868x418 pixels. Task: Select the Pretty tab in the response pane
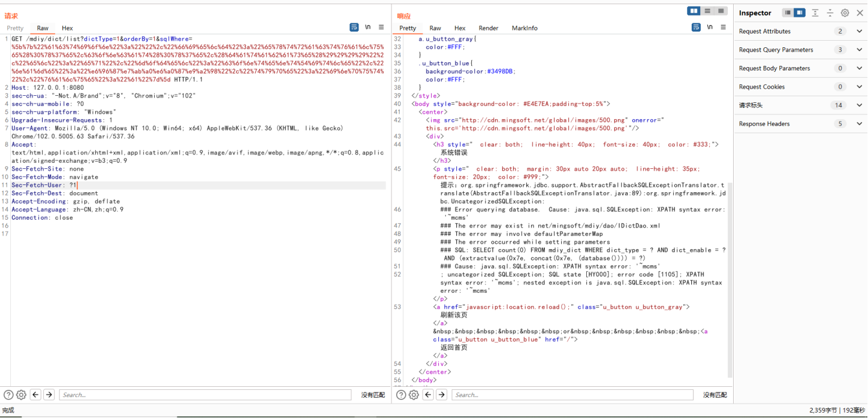[408, 28]
